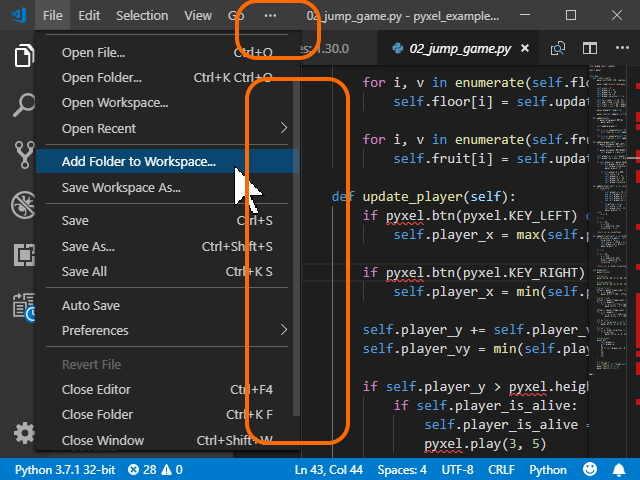Show the 28 errors and 0 warnings
This screenshot has width=640, height=480.
[x=155, y=469]
